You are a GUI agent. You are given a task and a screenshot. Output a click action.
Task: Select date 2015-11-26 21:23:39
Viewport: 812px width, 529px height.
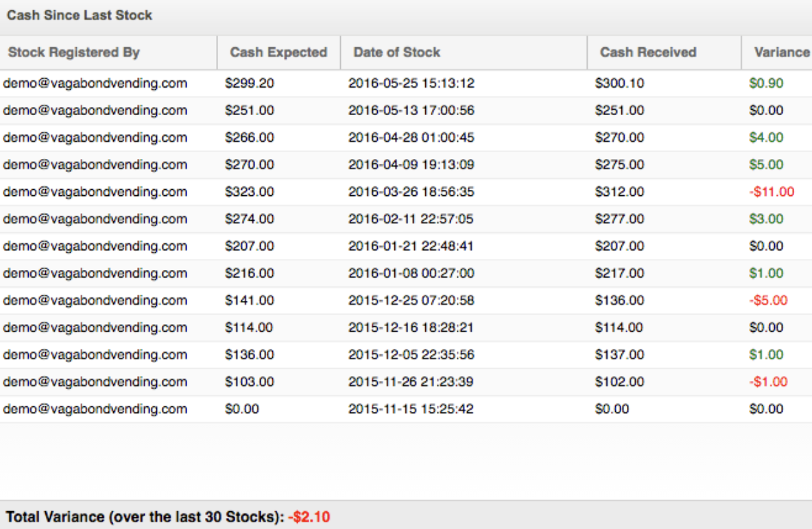pos(411,382)
